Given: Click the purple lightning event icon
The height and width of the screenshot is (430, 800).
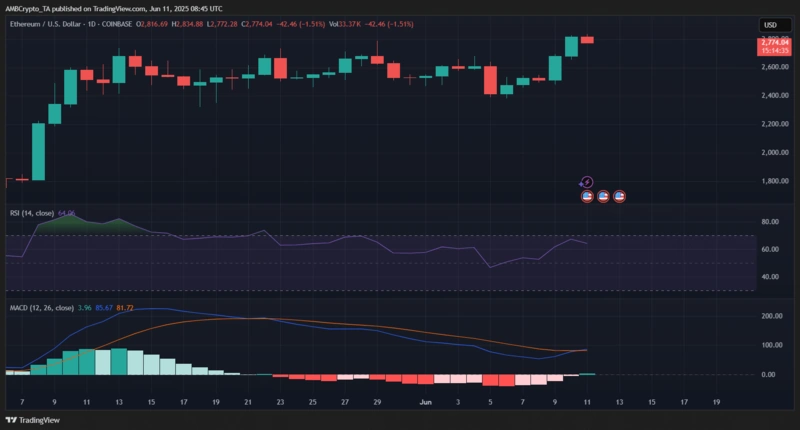Looking at the screenshot, I should (x=587, y=182).
